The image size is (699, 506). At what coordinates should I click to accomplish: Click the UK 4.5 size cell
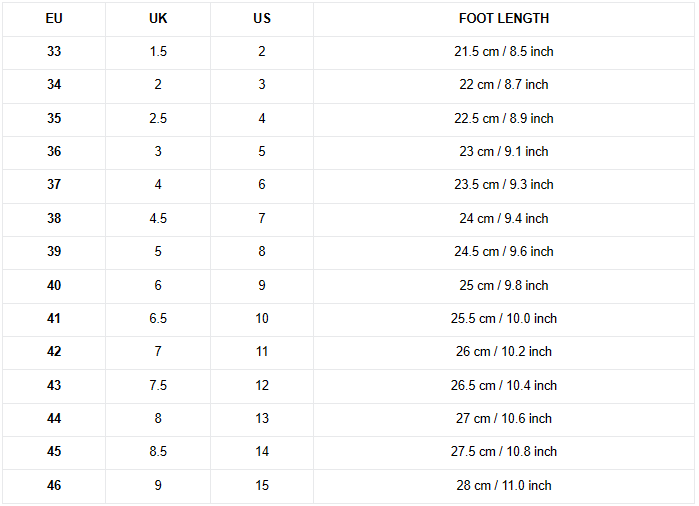158,218
